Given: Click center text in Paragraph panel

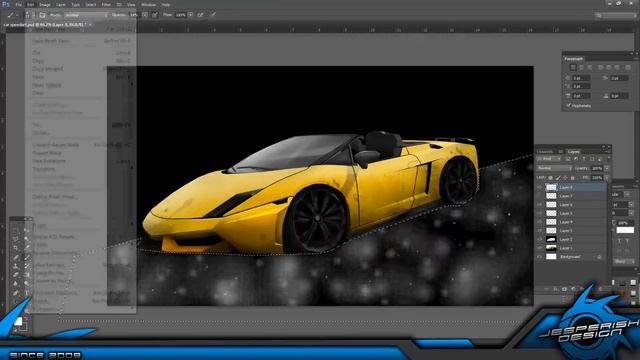Looking at the screenshot, I should coord(581,67).
